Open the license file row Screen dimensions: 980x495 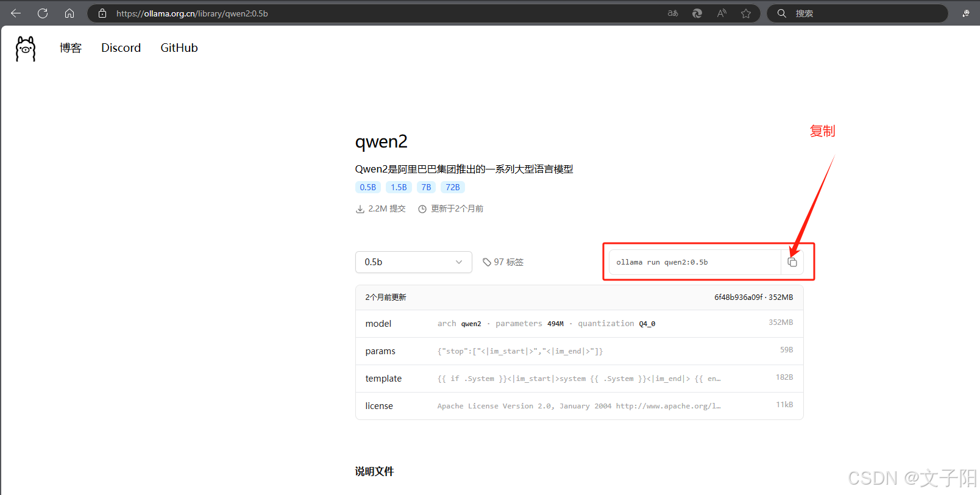579,406
